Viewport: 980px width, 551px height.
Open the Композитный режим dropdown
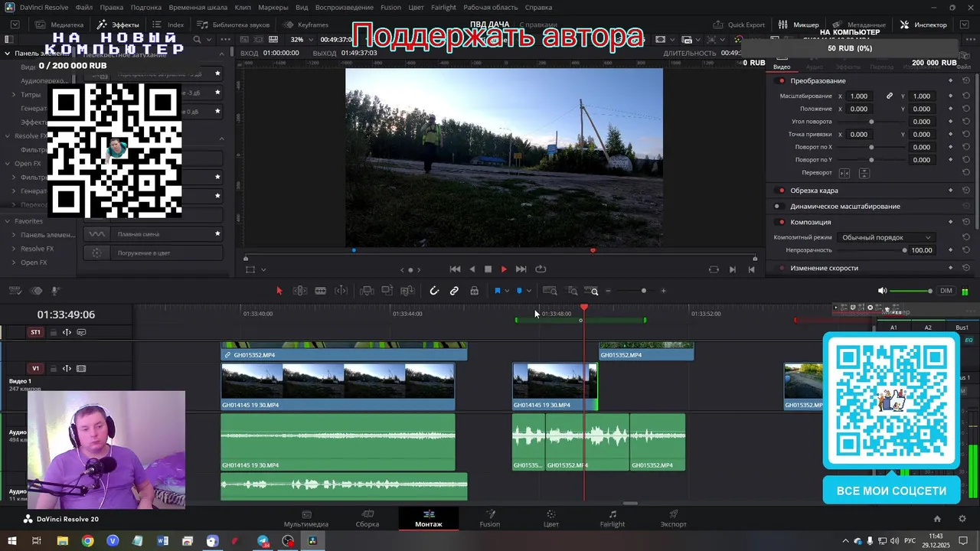885,238
